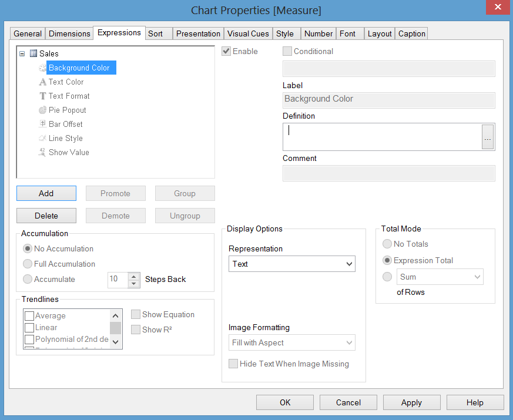Open the Style tab
The image size is (513, 420).
(x=286, y=33)
